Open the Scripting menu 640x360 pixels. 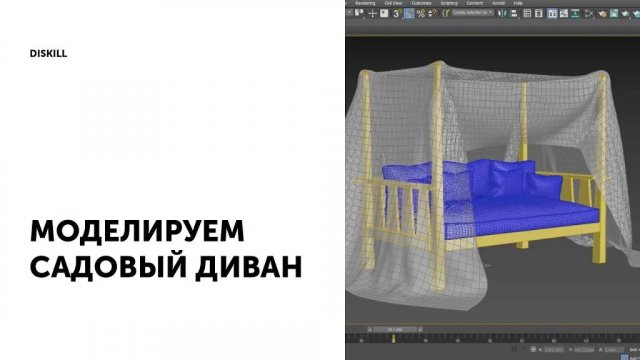coord(449,3)
